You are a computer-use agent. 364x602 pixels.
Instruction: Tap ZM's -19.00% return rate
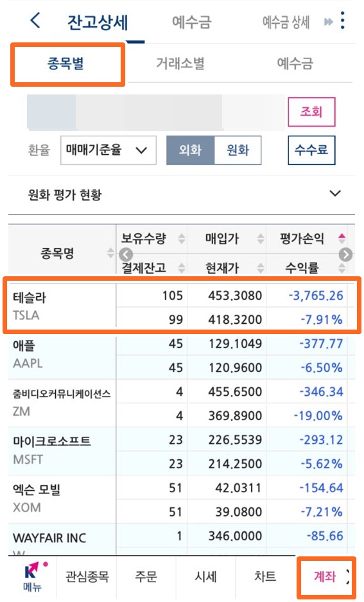tap(318, 416)
